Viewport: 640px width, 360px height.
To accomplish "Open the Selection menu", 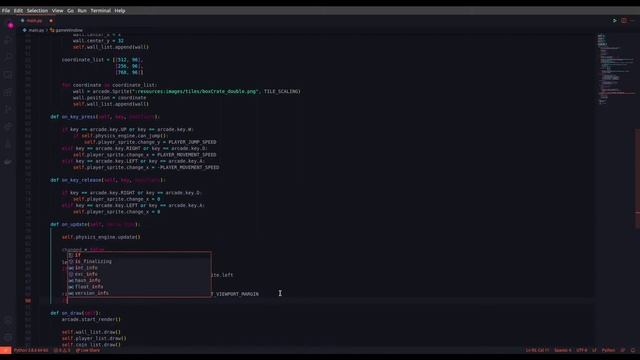I will 37,11.
